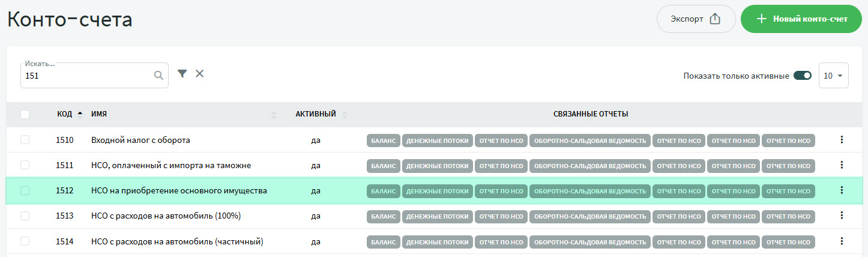Screen dimensions: 868x257
Task: Clear filters with the X icon
Action: click(200, 73)
